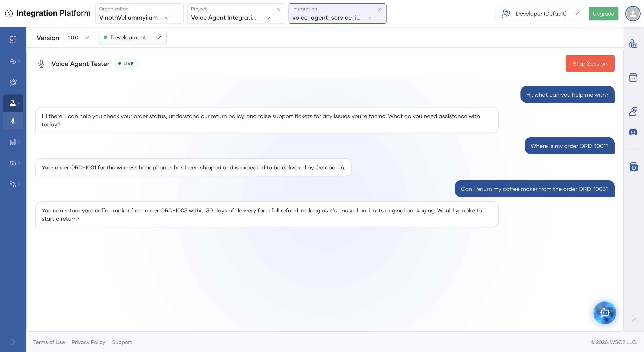Screen dimensions: 644x352
Task: Click the agent reply about wireless headphones shipped
Action: [193, 167]
